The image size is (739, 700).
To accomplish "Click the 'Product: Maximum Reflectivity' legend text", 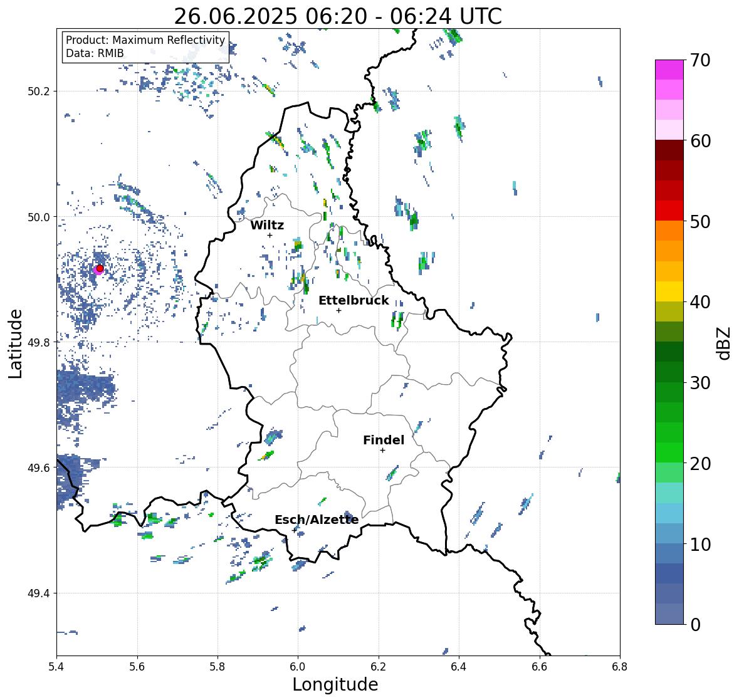I will pos(145,40).
